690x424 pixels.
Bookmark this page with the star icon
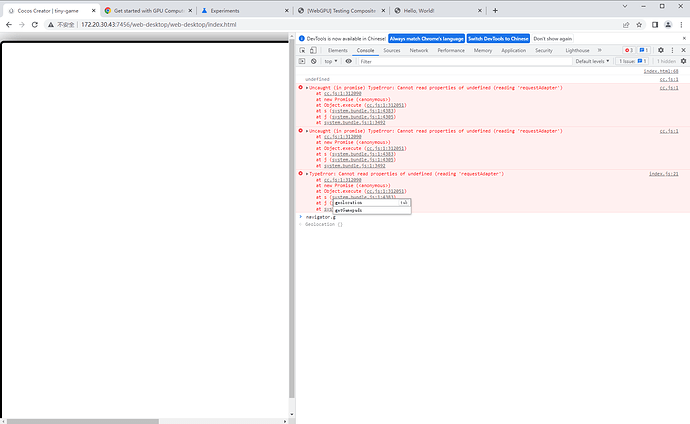coord(639,25)
